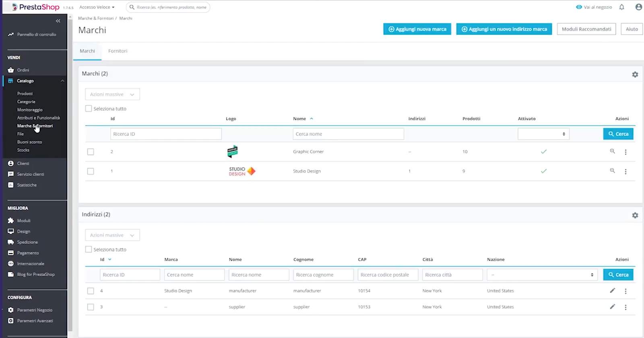Click the notifications bell icon

tap(621, 7)
